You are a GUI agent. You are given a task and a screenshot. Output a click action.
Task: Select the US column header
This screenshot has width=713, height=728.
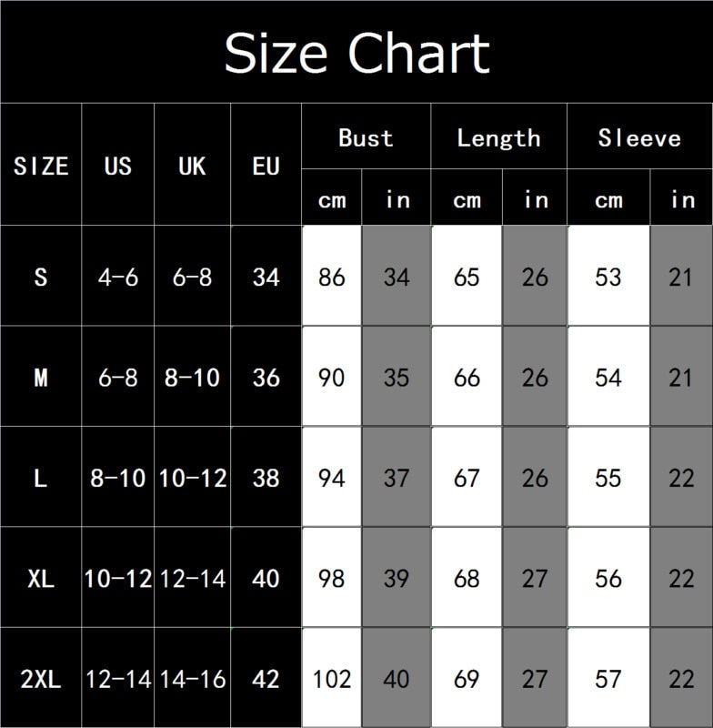118,166
